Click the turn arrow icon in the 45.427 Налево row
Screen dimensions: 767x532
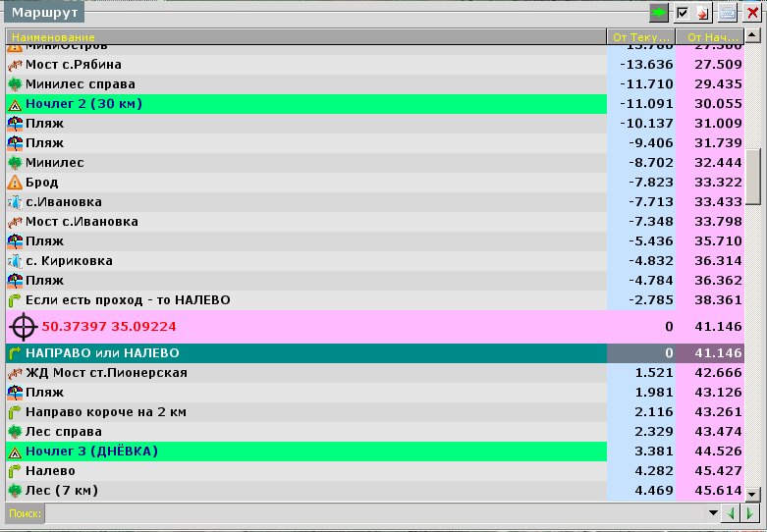15,471
